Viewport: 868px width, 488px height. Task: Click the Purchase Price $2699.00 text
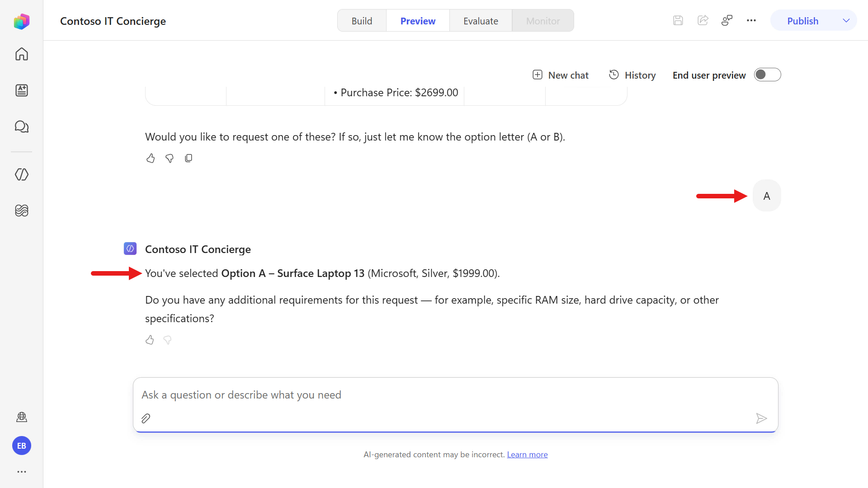399,93
